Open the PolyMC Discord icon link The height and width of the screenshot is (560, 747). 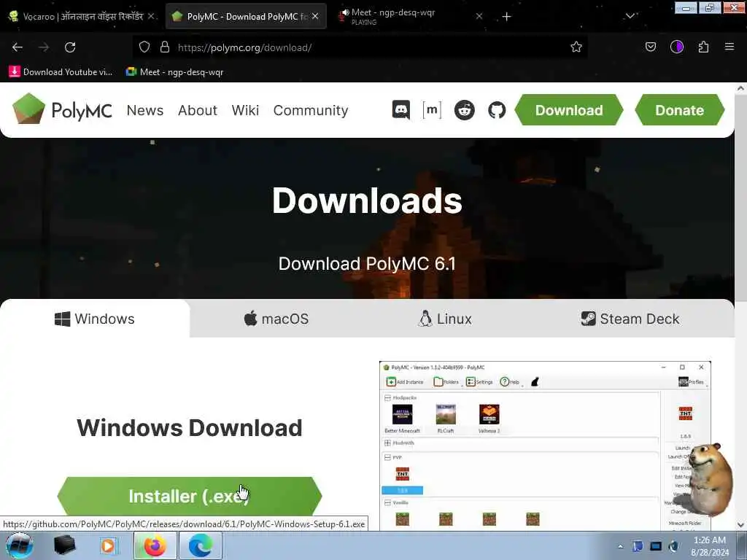coord(400,110)
